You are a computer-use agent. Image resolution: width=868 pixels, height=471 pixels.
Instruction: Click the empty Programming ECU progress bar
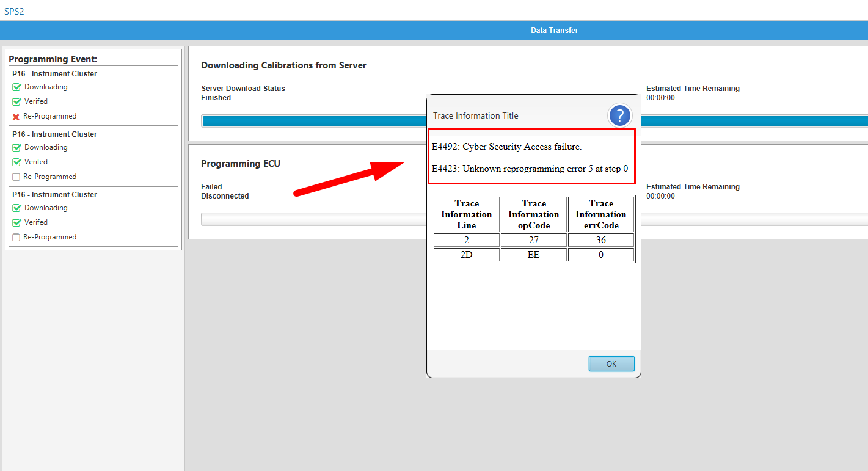tap(534, 219)
